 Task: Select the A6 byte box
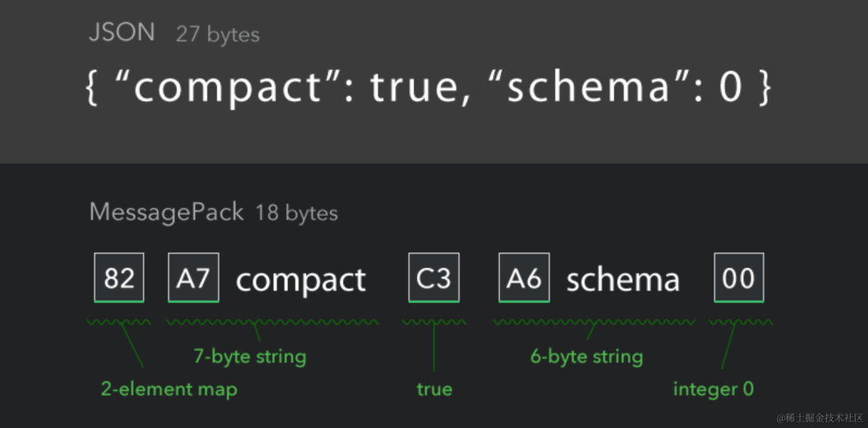[524, 278]
